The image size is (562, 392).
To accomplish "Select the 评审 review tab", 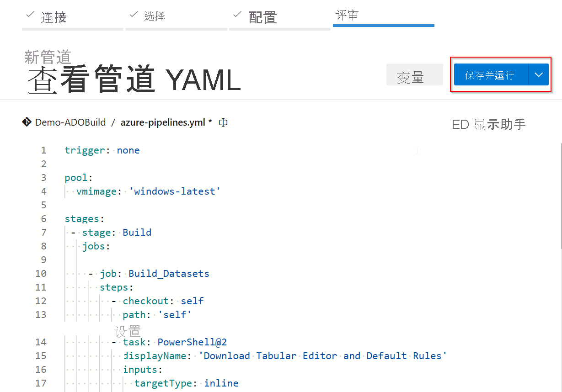I will [383, 16].
